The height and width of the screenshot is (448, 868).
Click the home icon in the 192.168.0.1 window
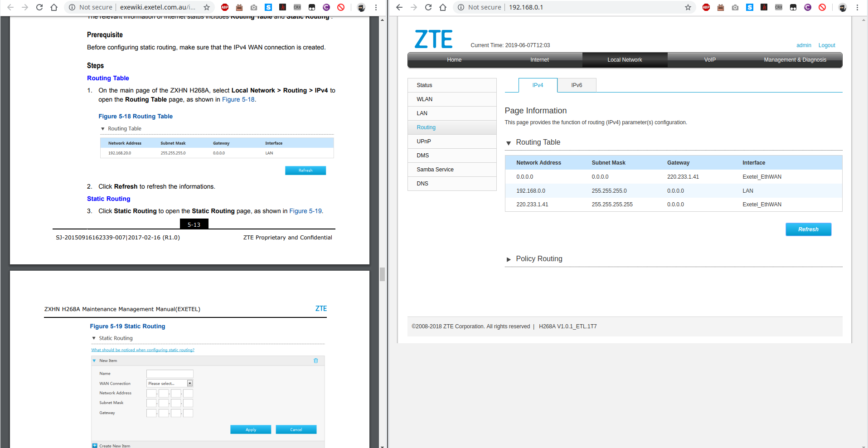point(443,7)
